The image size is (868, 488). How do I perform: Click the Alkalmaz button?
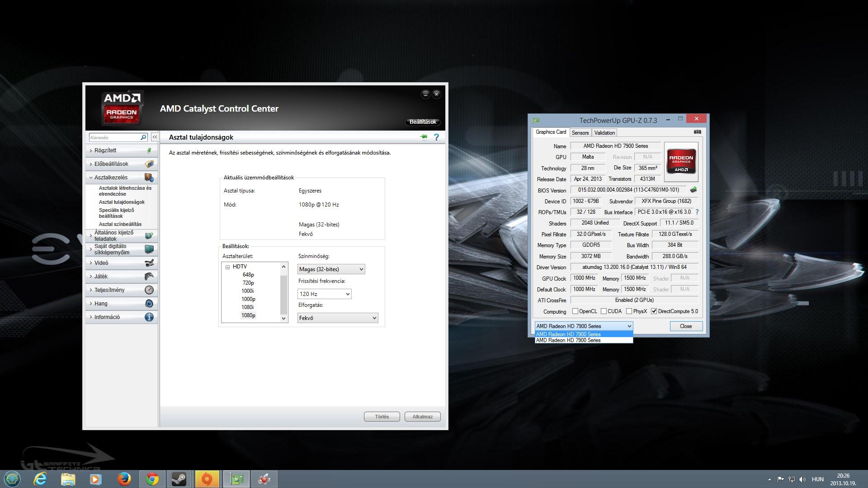pyautogui.click(x=423, y=417)
